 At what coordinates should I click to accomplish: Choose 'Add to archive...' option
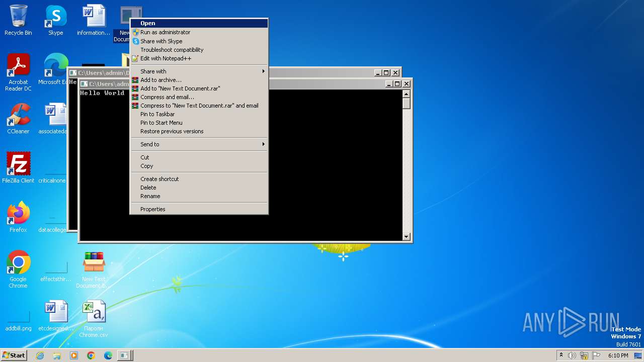(199, 80)
